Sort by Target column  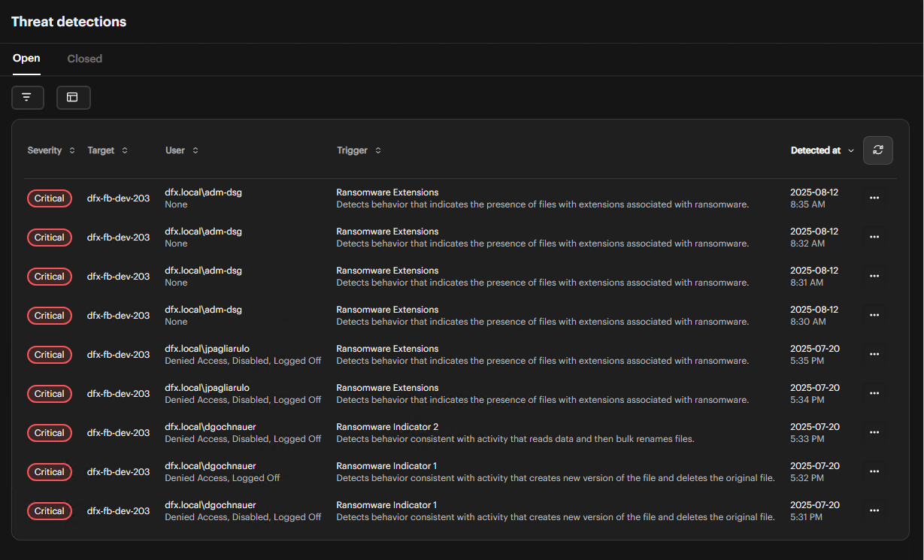tap(108, 150)
